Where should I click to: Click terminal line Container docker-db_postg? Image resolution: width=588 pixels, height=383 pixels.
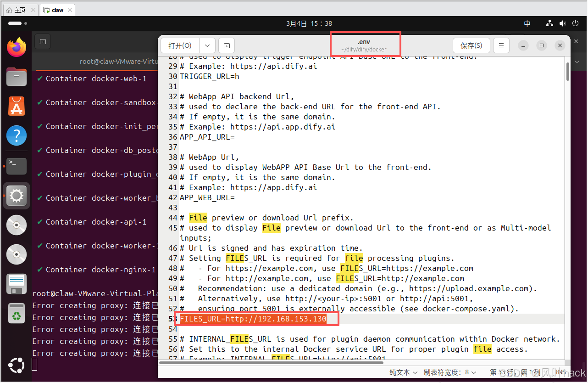(x=98, y=150)
